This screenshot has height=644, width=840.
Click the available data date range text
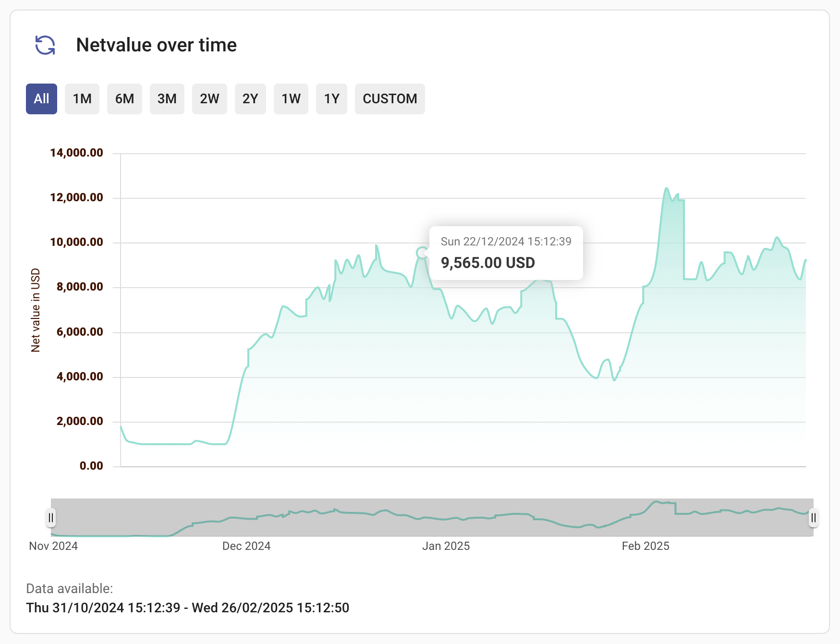[x=188, y=608]
